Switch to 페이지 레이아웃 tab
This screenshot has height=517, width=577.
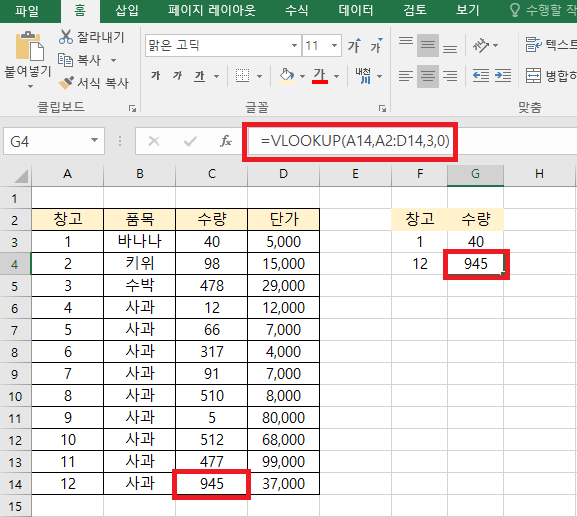pyautogui.click(x=212, y=11)
